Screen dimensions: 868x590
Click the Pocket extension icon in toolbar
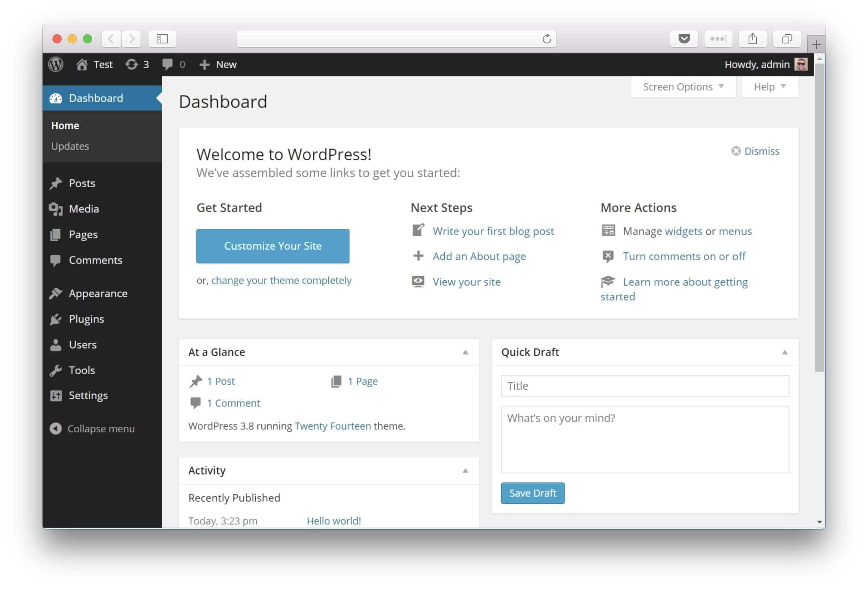(684, 39)
